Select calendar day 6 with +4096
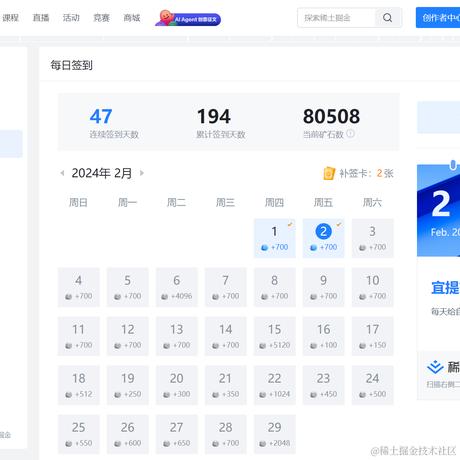 pos(177,287)
